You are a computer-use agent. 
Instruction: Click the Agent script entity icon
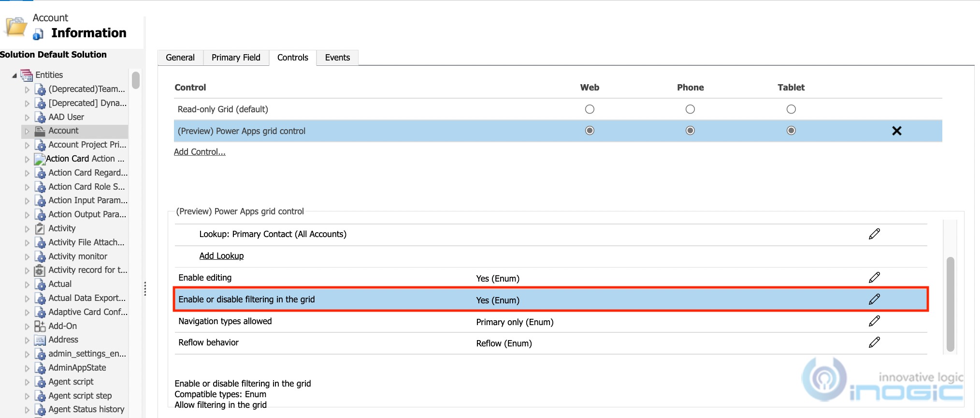point(40,382)
